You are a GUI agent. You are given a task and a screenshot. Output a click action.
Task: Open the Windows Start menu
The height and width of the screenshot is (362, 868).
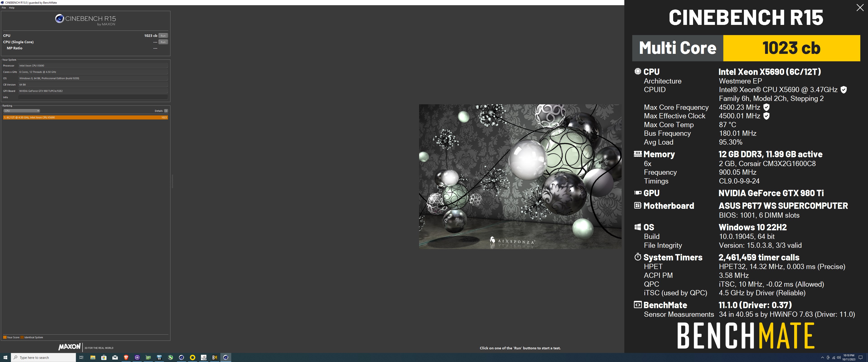[x=5, y=358]
